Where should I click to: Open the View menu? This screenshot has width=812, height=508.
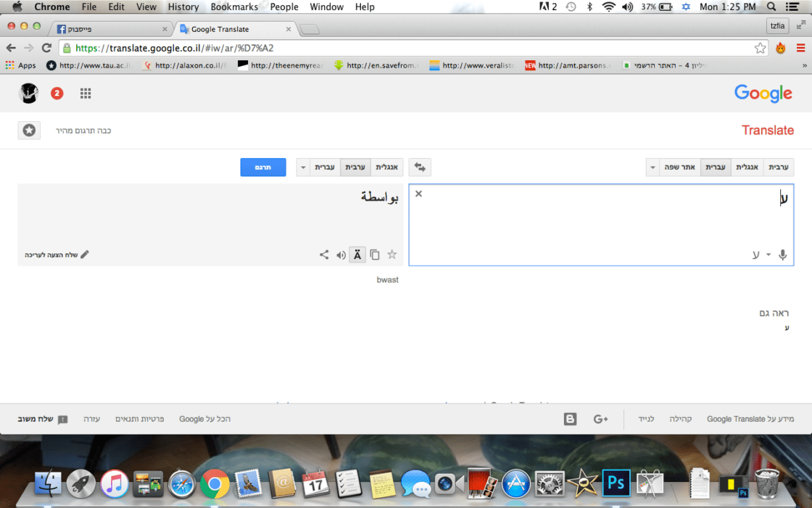click(146, 7)
